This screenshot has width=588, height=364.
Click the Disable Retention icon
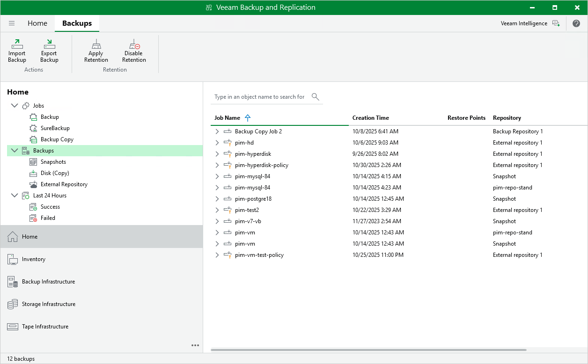134,44
